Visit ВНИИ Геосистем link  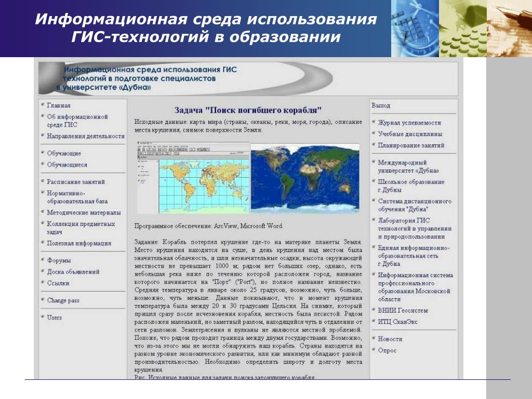403,311
